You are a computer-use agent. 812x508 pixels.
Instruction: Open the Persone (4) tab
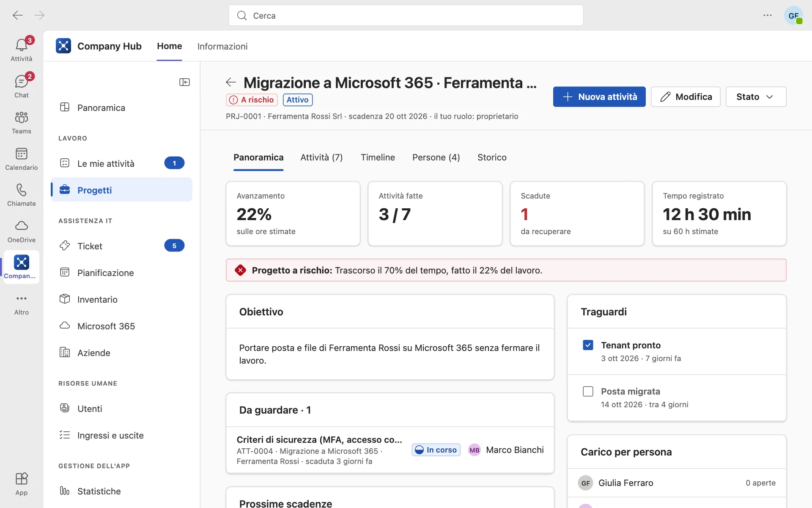[436, 157]
